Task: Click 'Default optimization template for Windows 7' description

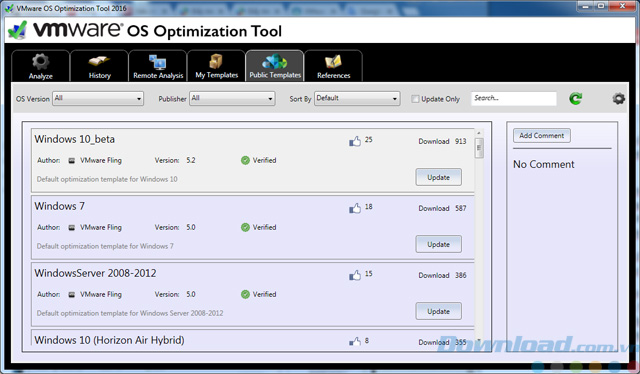Action: (x=105, y=246)
